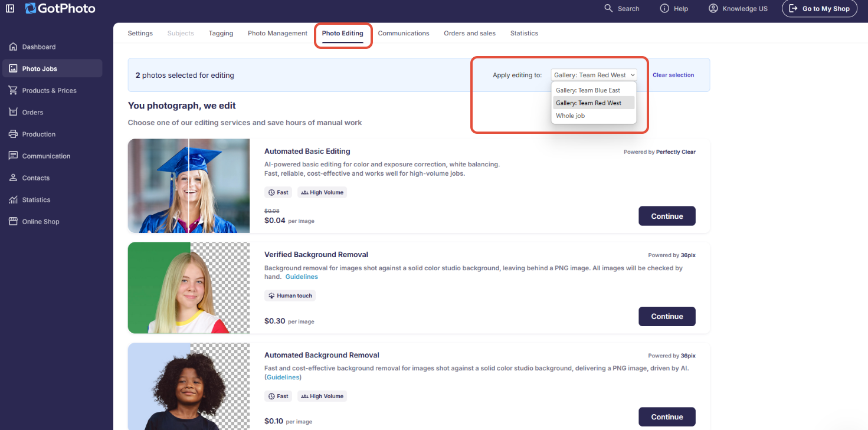Open Products & Prices section
This screenshot has width=868, height=430.
pos(48,90)
